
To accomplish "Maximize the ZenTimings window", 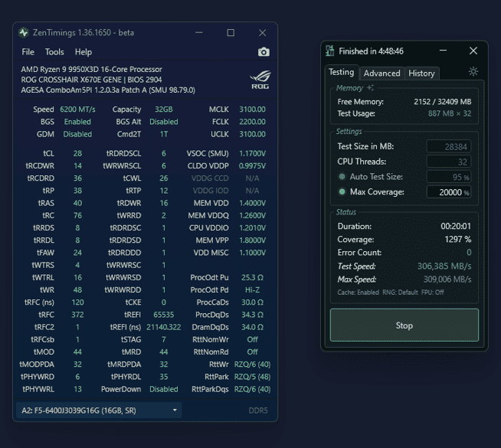I will [231, 33].
